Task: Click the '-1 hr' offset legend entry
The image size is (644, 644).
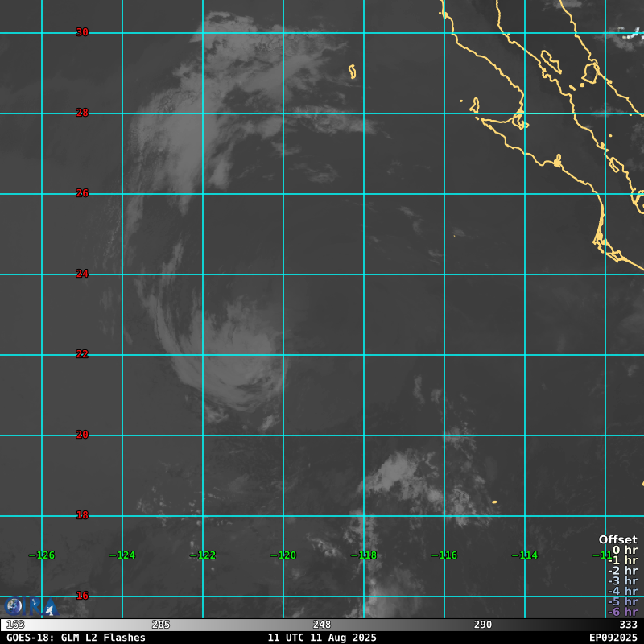Action: [623, 560]
